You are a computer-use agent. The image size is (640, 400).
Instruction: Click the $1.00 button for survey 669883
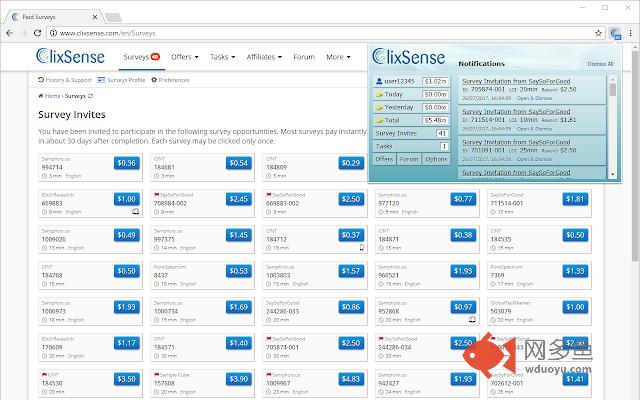(x=127, y=199)
